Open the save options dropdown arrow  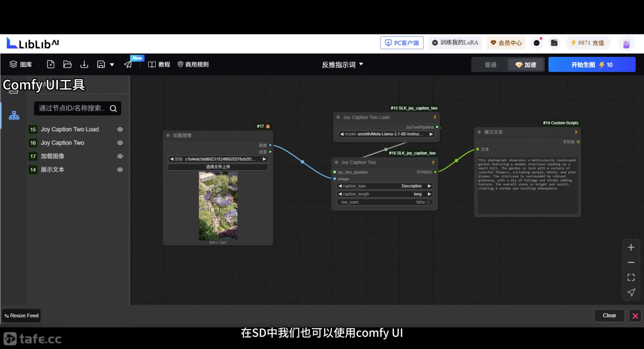point(112,65)
